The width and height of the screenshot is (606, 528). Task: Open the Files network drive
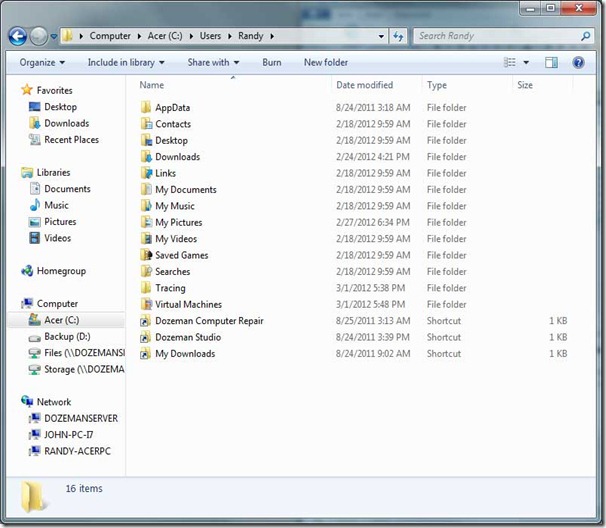(x=84, y=353)
